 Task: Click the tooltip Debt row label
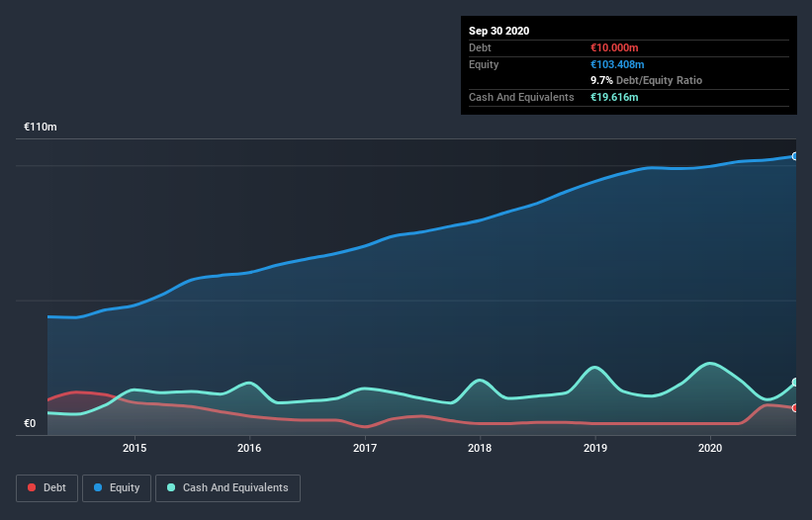click(480, 47)
